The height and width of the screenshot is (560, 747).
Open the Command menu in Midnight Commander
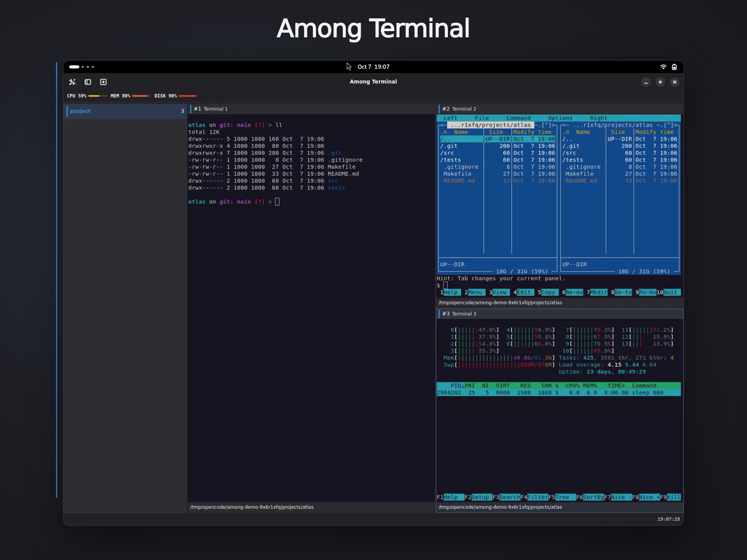coord(518,118)
